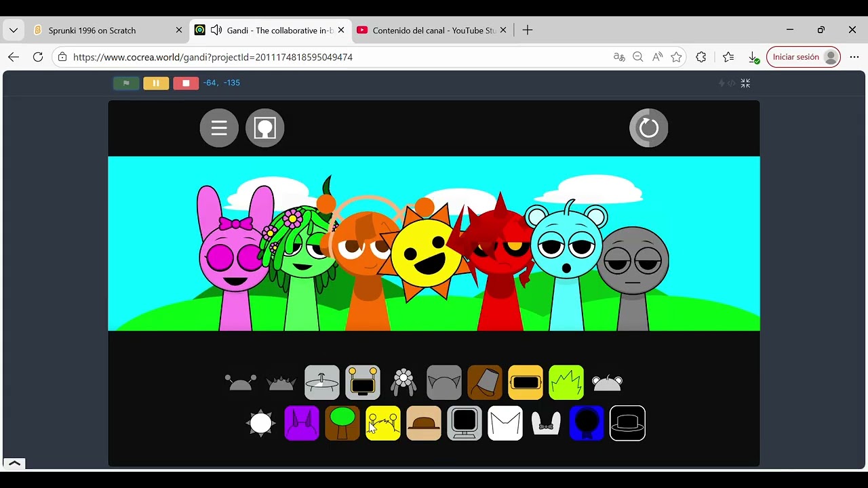Select the yellow icon with black visor
The width and height of the screenshot is (868, 488).
(x=526, y=382)
